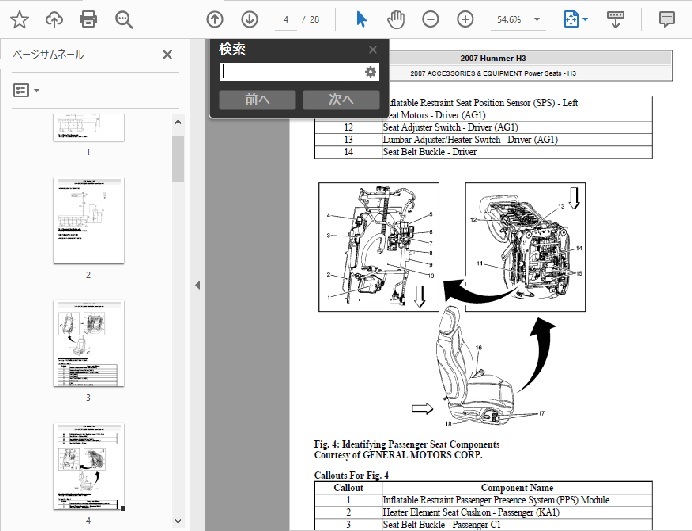Select the page 3 thumbnail

[x=89, y=343]
